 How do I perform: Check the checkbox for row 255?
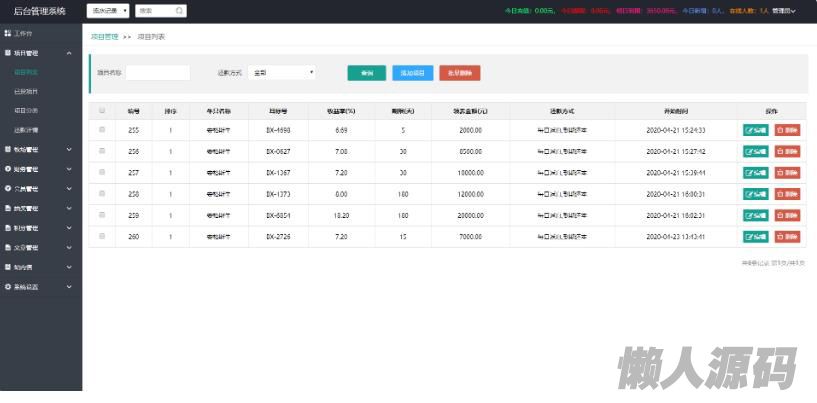coord(102,129)
